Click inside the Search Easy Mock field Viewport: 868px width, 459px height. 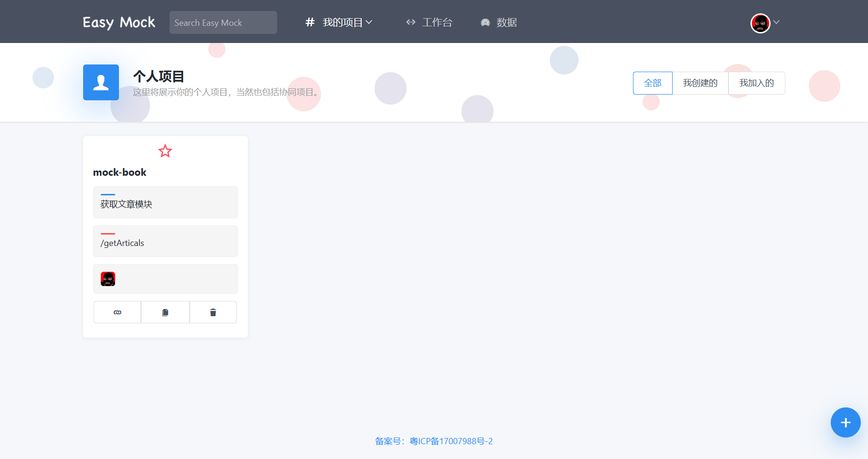[223, 22]
